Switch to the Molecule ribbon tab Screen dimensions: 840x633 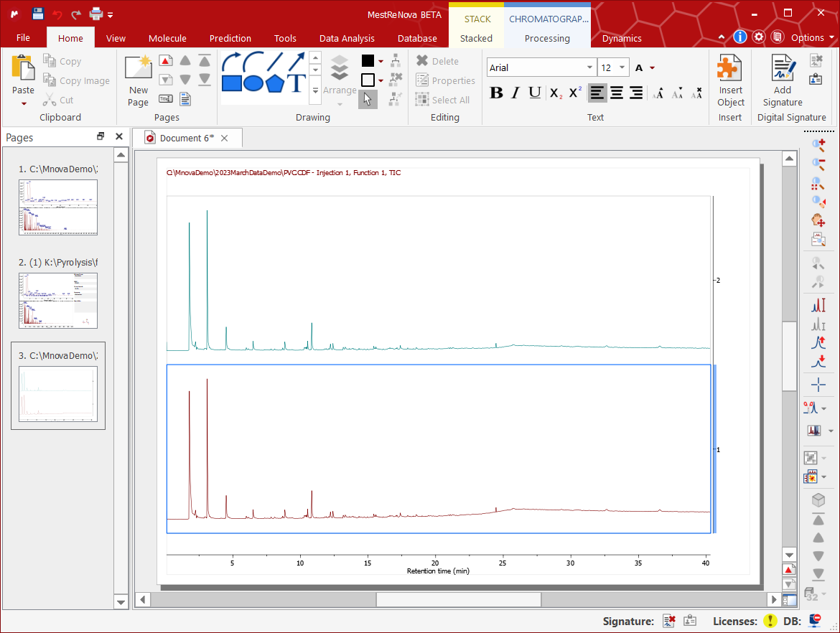click(x=167, y=39)
